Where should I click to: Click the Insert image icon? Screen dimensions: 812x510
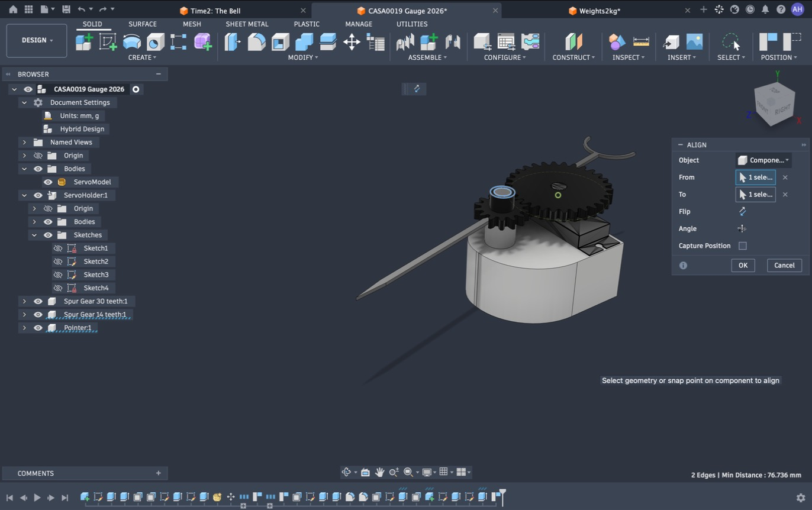[694, 42]
